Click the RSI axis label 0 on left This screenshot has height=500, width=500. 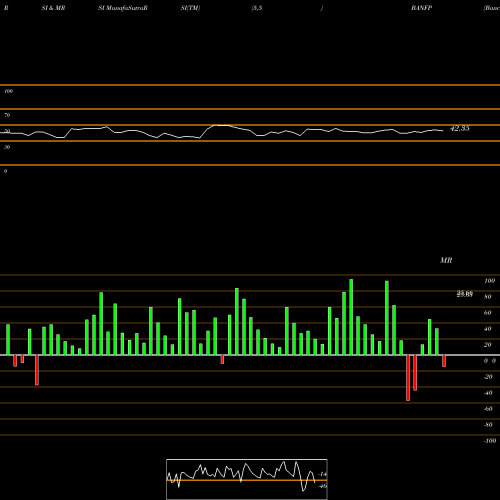5,171
